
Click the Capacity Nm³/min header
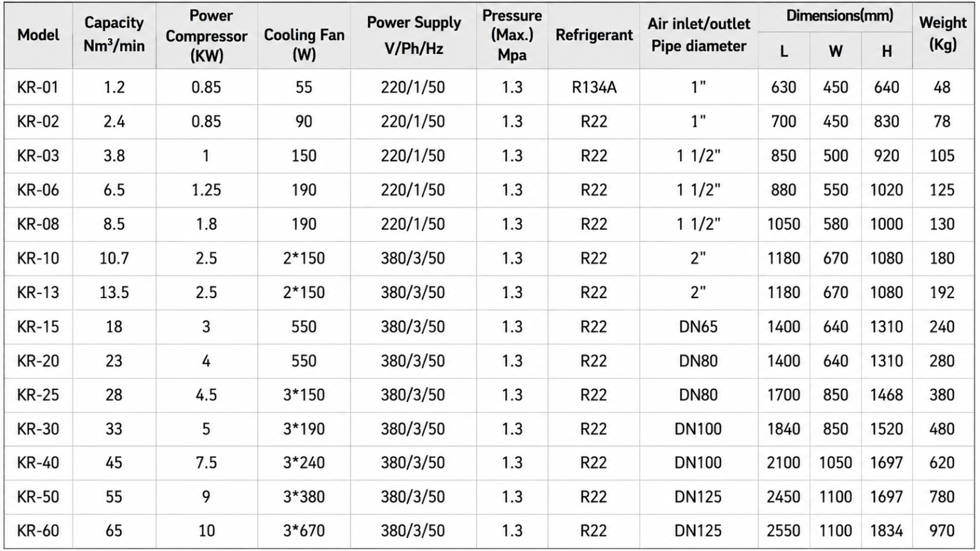point(114,34)
